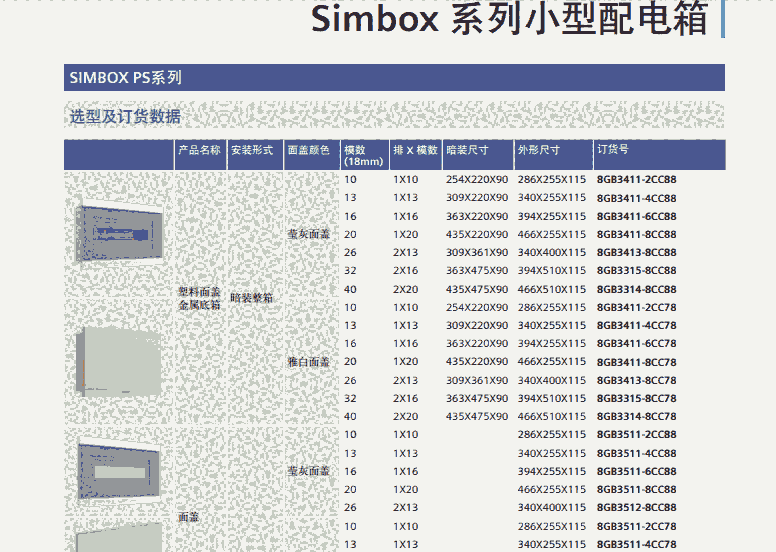
Task: Select order number 8GB3512-8CC88
Action: click(636, 507)
